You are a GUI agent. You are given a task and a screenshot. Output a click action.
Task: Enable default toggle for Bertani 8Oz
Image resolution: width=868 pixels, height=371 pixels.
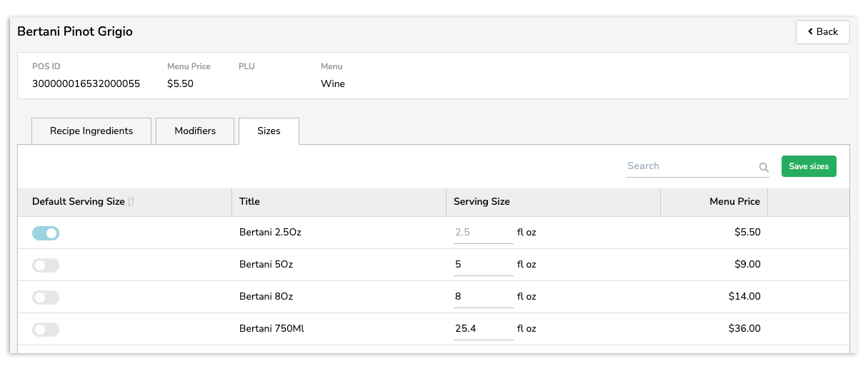[46, 298]
